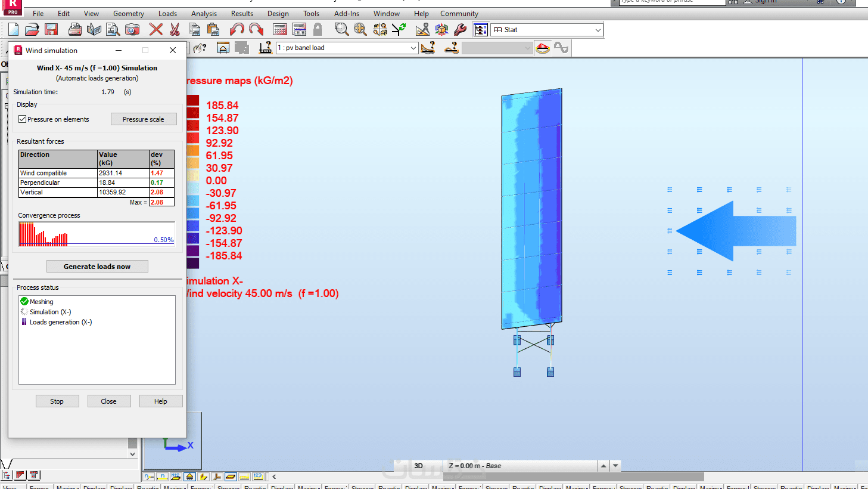The height and width of the screenshot is (489, 868).
Task: Click the Print icon in the toolbar
Action: (75, 29)
